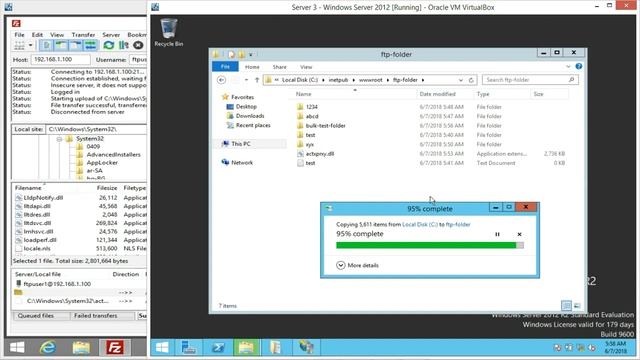Select Network in navigation pane
The height and width of the screenshot is (360, 640).
[x=242, y=162]
